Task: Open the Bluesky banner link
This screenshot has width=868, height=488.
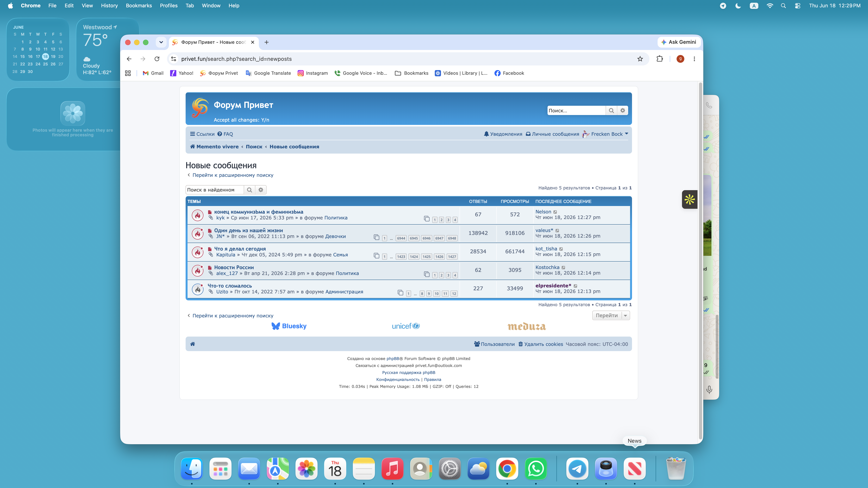Action: (289, 326)
